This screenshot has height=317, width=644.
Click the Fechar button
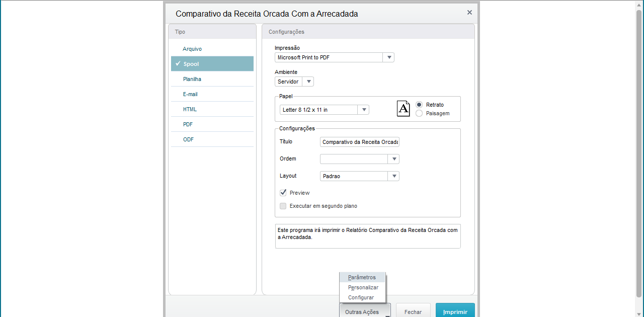413,311
